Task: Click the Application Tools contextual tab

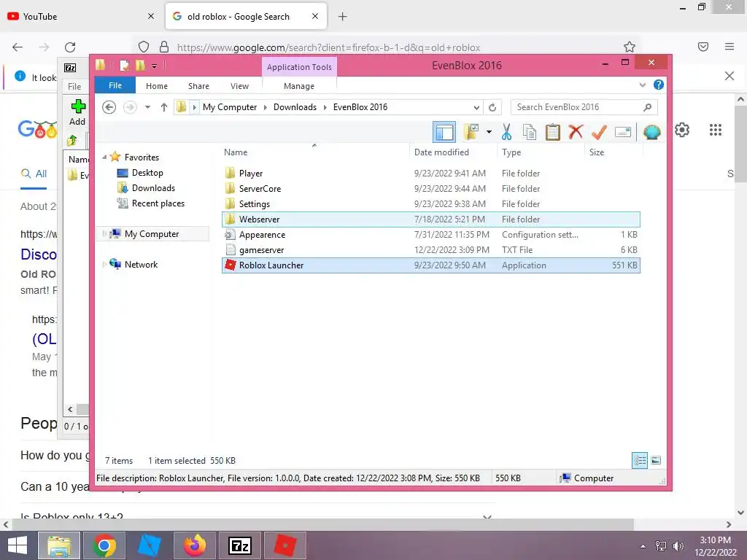Action: [x=299, y=67]
